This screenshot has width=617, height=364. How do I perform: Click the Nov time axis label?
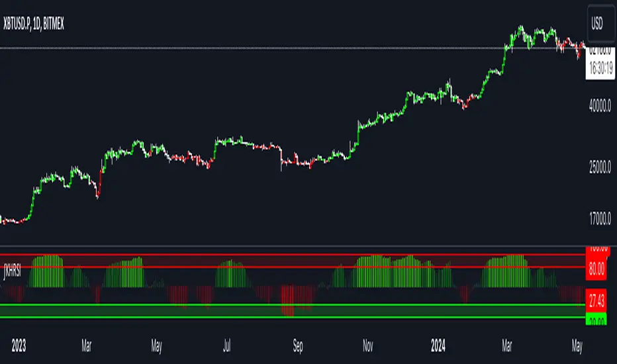(x=368, y=346)
